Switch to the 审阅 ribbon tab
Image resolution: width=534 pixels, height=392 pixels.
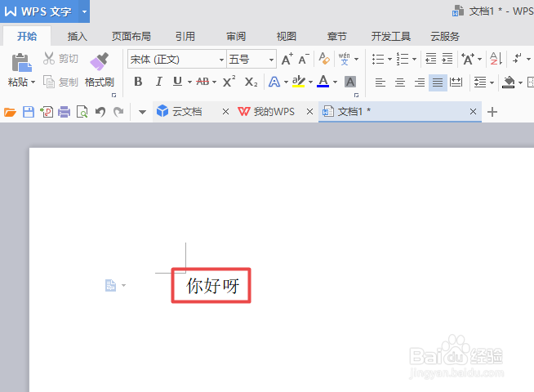pyautogui.click(x=236, y=36)
